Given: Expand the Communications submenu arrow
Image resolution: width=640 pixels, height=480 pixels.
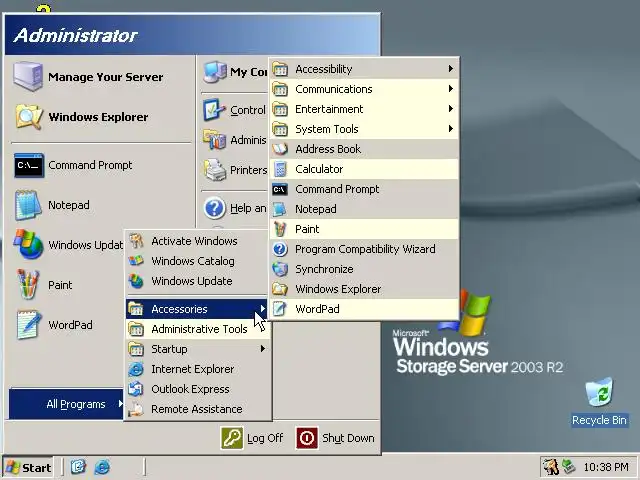Looking at the screenshot, I should point(451,89).
